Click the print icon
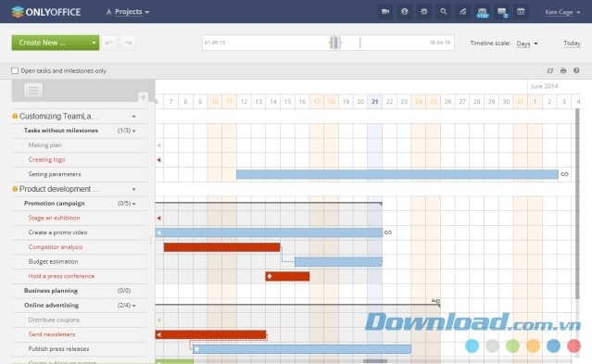Image resolution: width=592 pixels, height=364 pixels. click(x=563, y=70)
